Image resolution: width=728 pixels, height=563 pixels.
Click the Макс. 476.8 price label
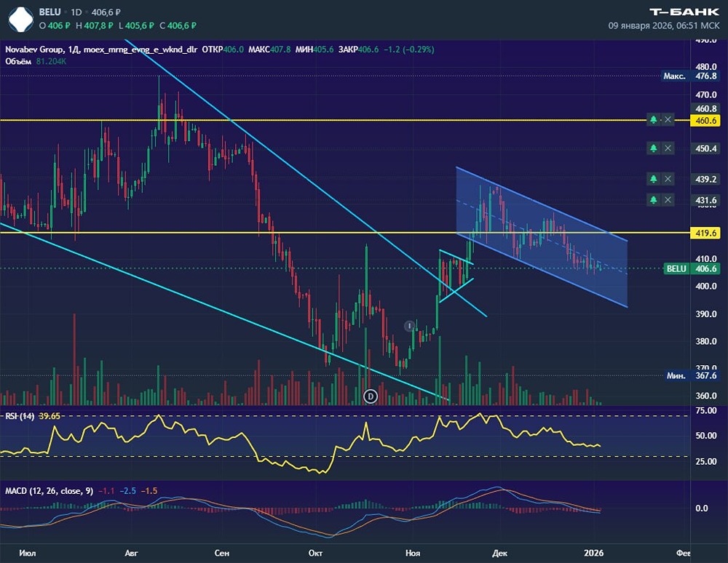(x=690, y=76)
